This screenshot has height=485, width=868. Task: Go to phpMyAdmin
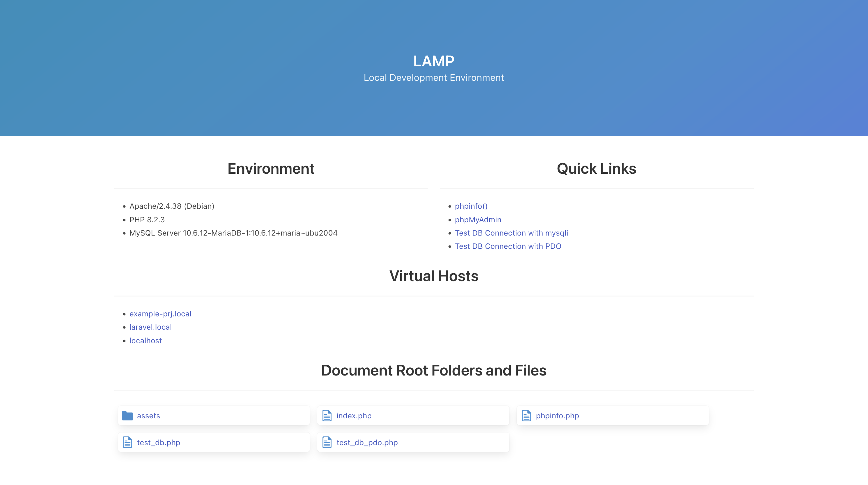click(x=478, y=220)
